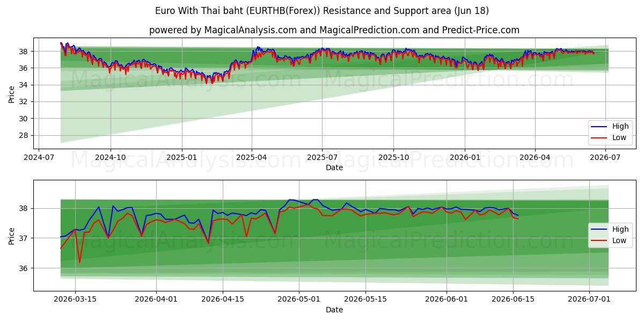Select the top chart y-axis value 30

25,119
